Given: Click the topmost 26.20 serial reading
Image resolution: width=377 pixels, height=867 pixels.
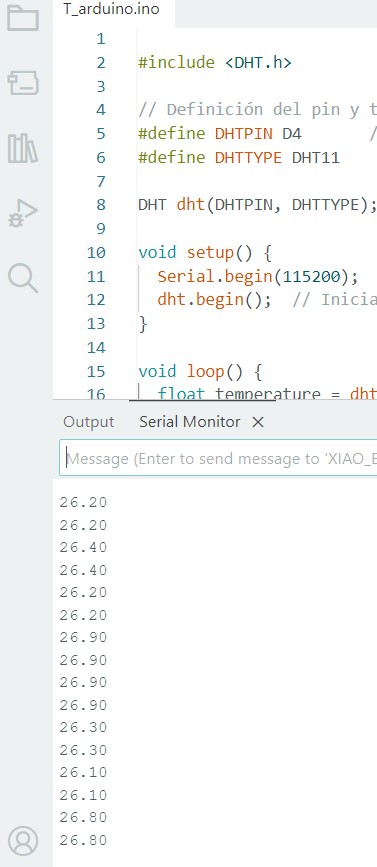Looking at the screenshot, I should coord(83,503).
